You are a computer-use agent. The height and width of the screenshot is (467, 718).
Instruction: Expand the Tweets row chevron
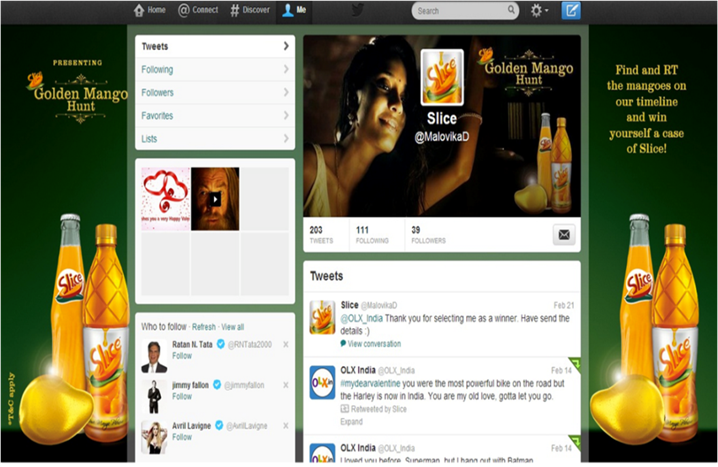(286, 46)
